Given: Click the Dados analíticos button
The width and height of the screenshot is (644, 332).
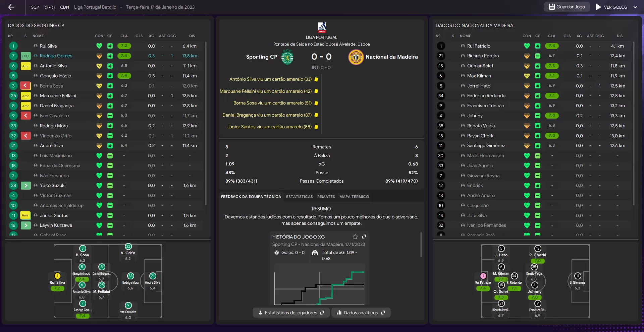Looking at the screenshot, I should click(x=361, y=313).
